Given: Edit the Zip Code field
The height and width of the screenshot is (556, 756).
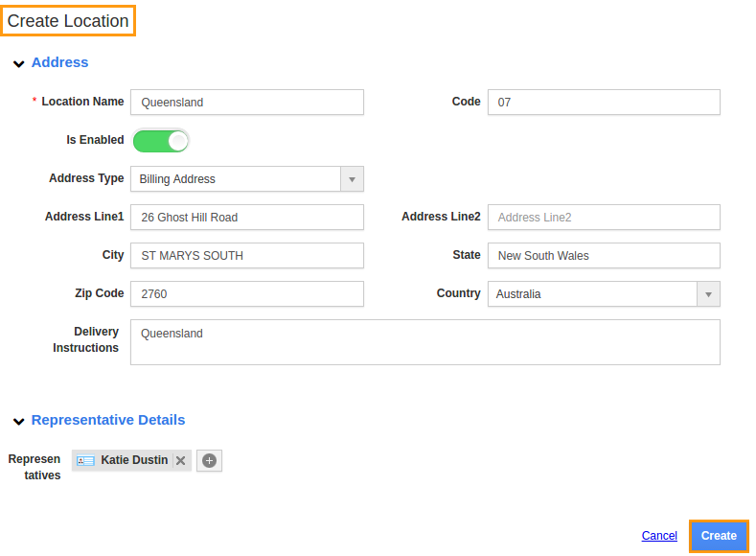Looking at the screenshot, I should (247, 294).
